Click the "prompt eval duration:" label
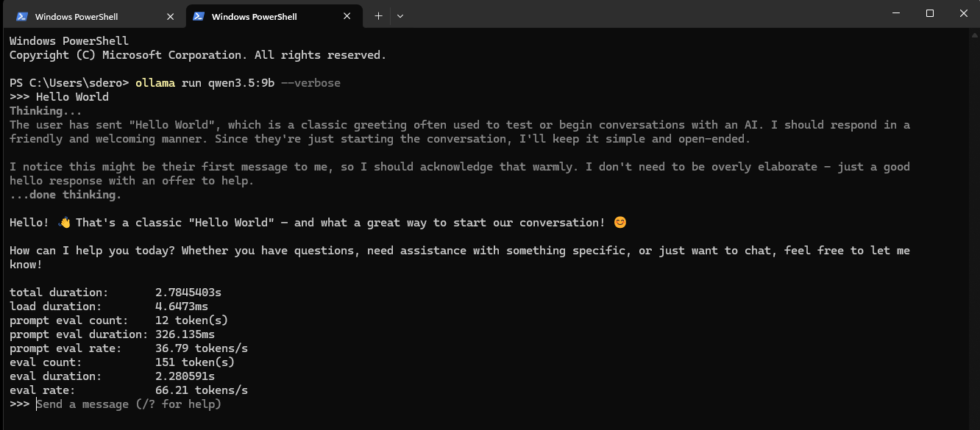Image resolution: width=980 pixels, height=430 pixels. pos(79,334)
